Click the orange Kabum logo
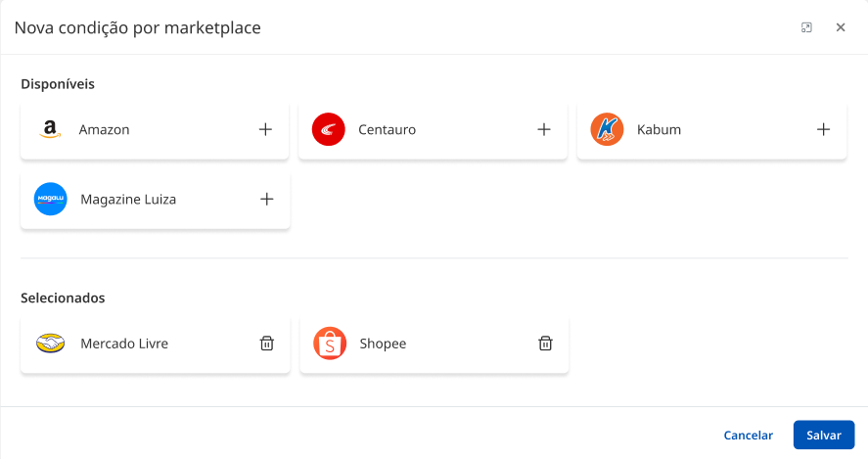 pyautogui.click(x=607, y=129)
